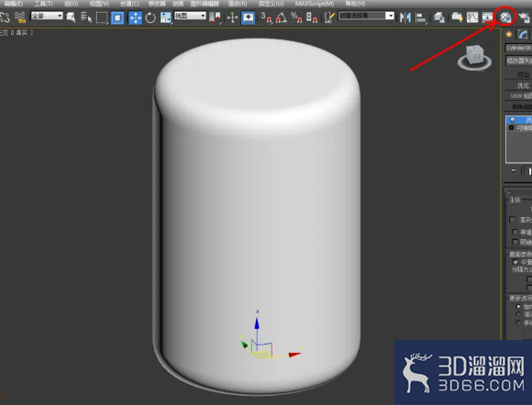
Task: Expand the 可编辑 stack entry plus box
Action: click(511, 127)
